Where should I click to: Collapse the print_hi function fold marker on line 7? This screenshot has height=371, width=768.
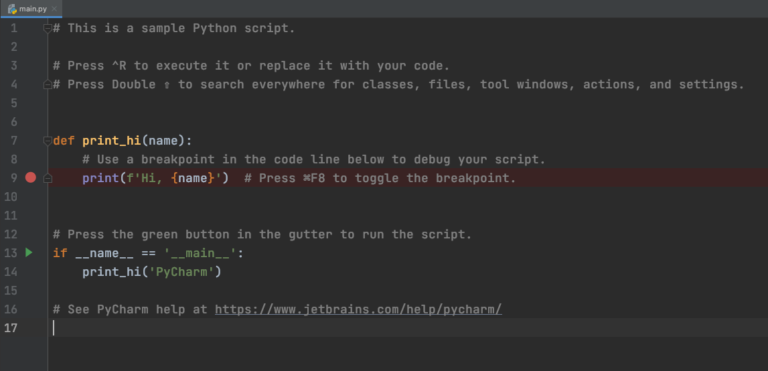48,141
